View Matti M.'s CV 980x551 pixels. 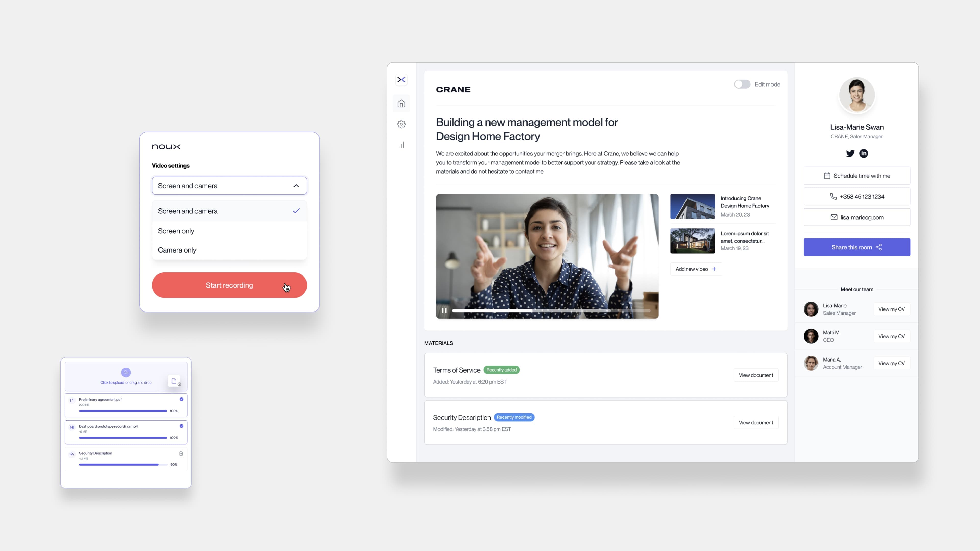(x=891, y=336)
